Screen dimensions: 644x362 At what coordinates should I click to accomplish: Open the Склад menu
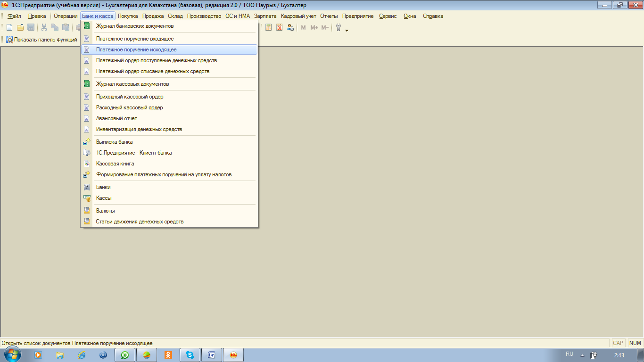point(175,16)
